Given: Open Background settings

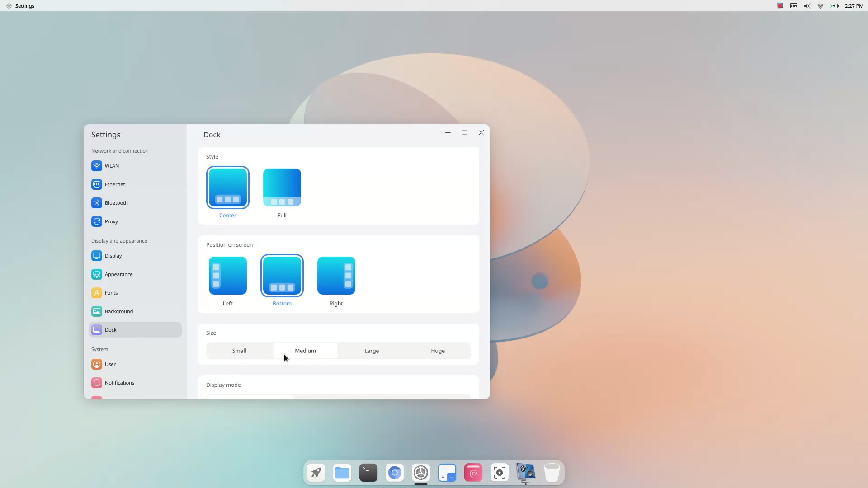Looking at the screenshot, I should tap(118, 311).
